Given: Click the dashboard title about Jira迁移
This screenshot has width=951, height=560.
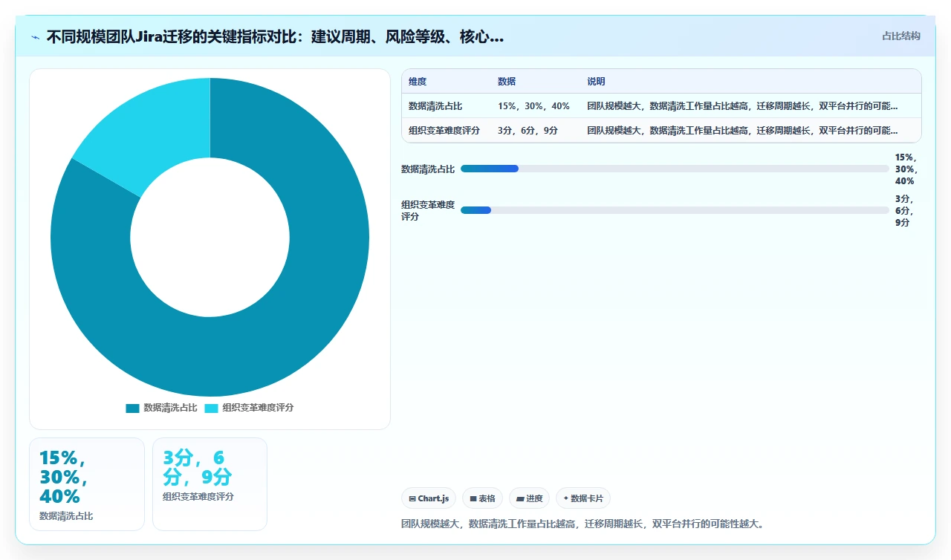Looking at the screenshot, I should [275, 36].
